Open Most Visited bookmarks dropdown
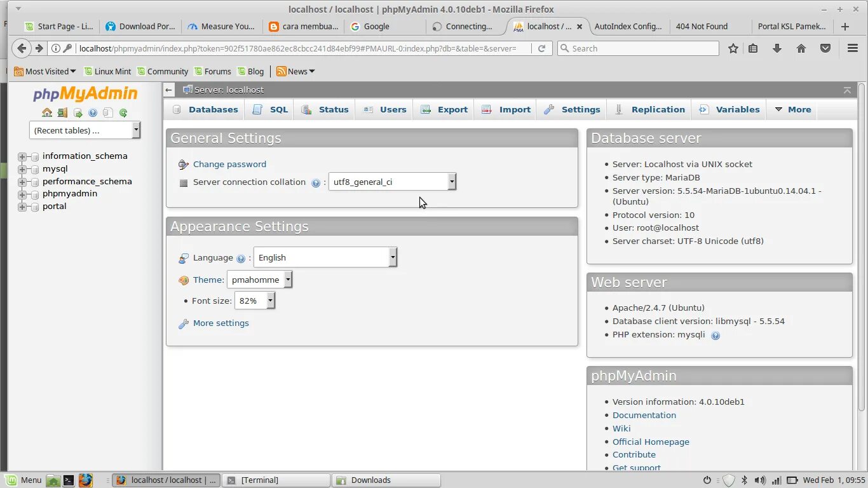 point(44,71)
